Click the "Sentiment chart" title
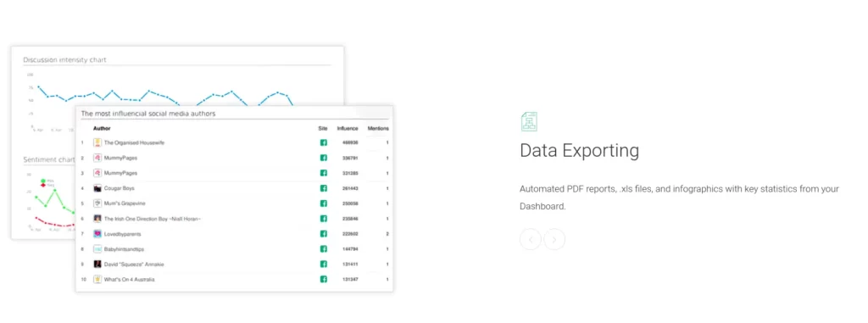Viewport: 868px width, 323px height. [48, 159]
